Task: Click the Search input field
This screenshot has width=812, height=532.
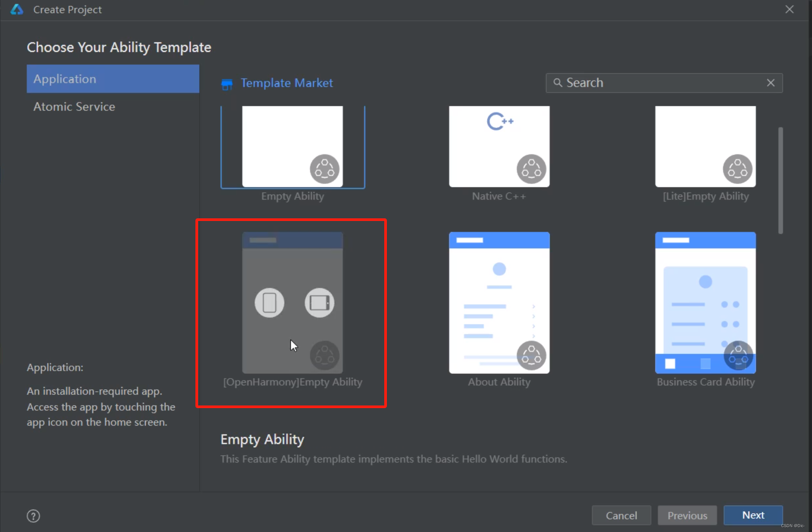Action: click(x=664, y=83)
